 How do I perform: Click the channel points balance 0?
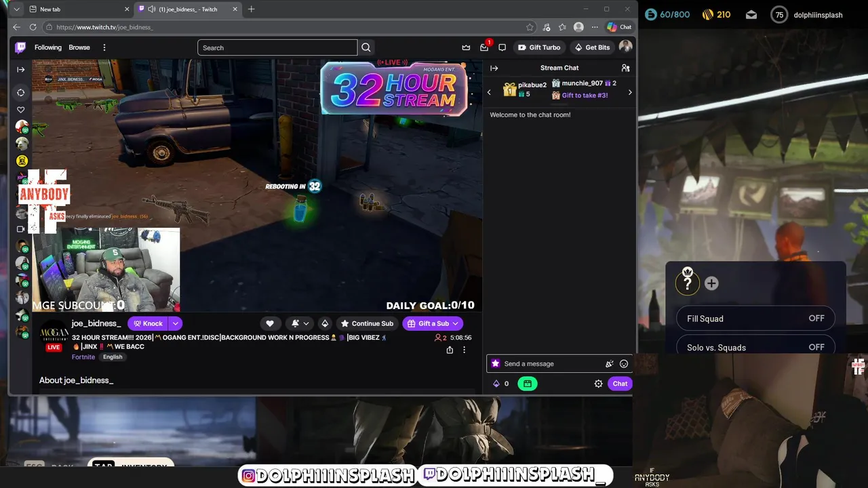pyautogui.click(x=501, y=384)
